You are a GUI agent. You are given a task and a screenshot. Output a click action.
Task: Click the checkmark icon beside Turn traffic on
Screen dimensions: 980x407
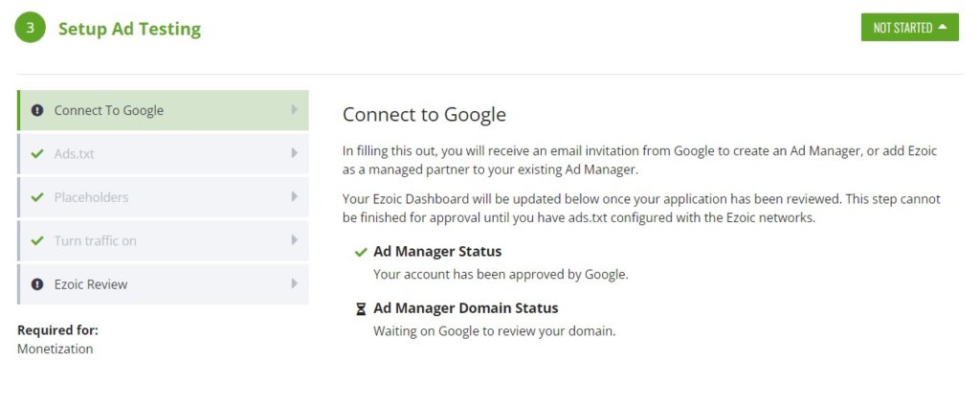tap(37, 240)
